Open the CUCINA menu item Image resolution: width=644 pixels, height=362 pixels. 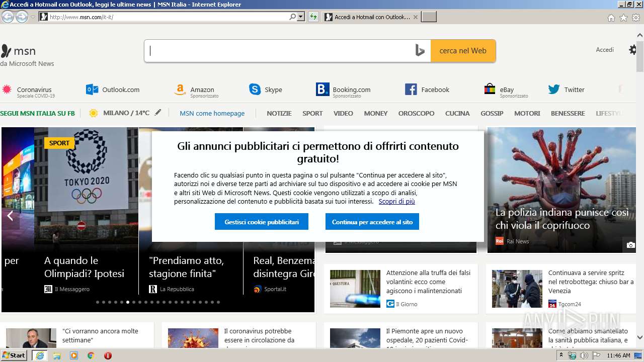pos(457,113)
